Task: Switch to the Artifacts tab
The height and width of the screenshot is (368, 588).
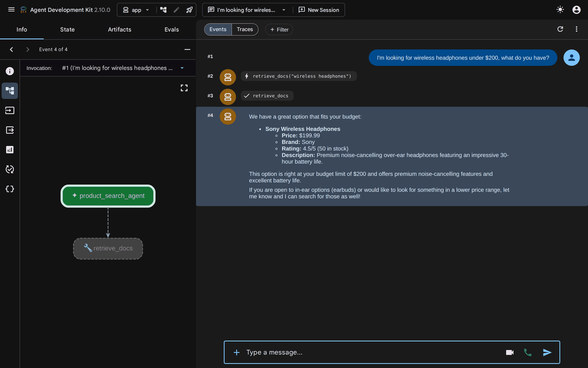Action: [x=119, y=29]
